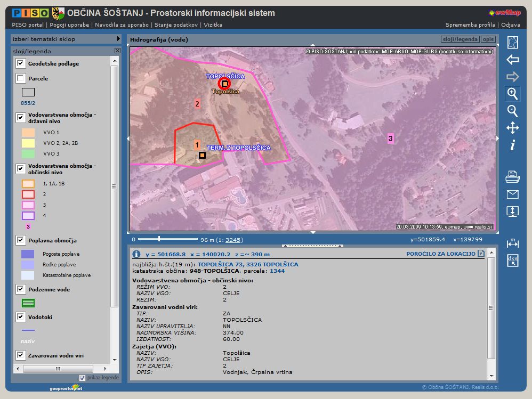Screen dimensions: 532x399
Task: Send map by email icon
Action: (512, 194)
